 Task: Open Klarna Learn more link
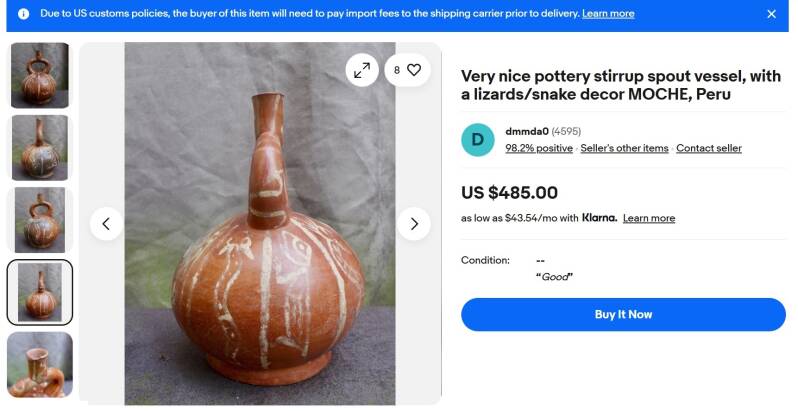649,218
